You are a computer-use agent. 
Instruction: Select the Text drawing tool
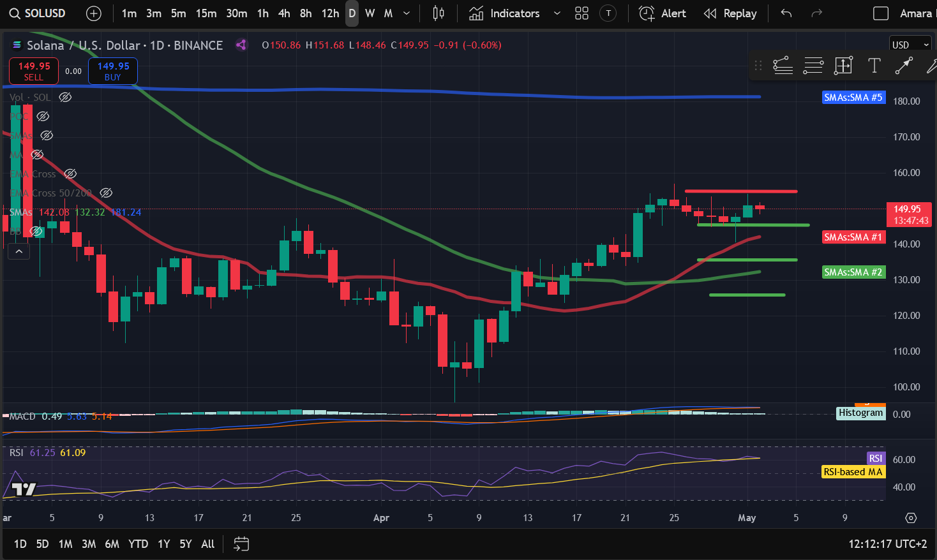coord(874,65)
